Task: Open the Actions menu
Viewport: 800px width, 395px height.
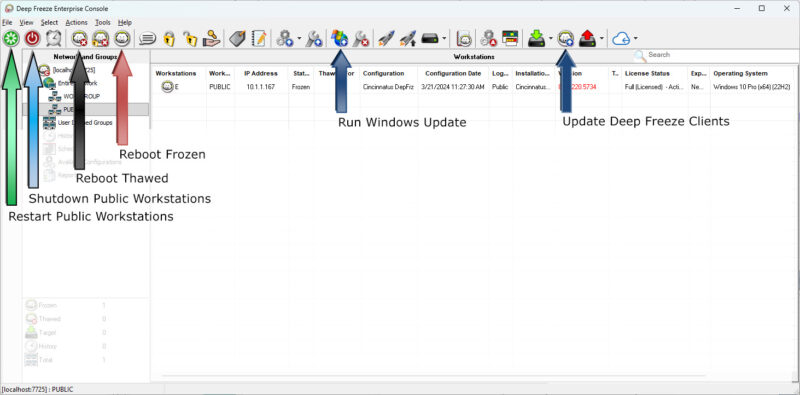Action: 77,22
